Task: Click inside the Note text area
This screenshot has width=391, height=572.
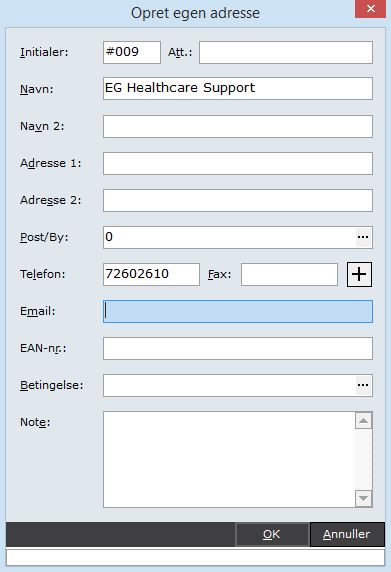Action: pyautogui.click(x=229, y=460)
